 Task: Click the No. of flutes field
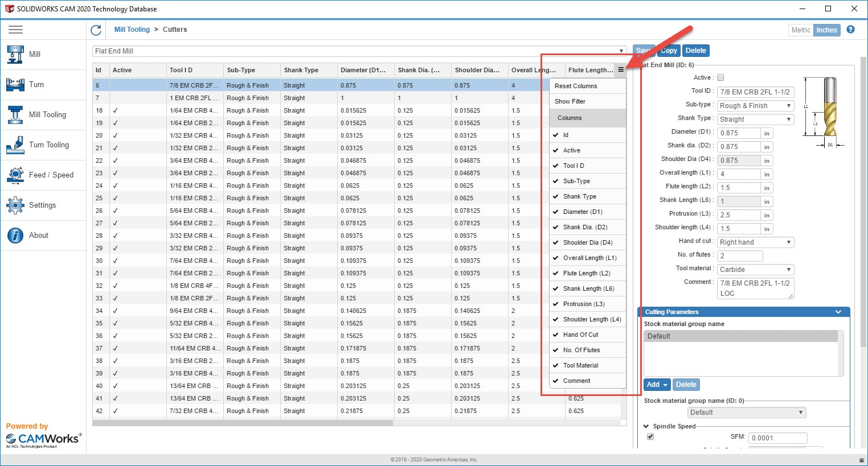click(x=740, y=256)
